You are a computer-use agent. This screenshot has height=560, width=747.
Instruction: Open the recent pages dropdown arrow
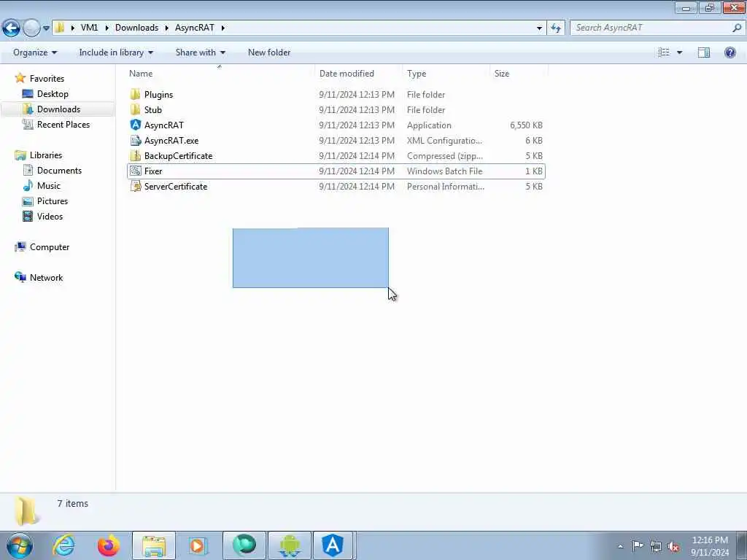tap(46, 28)
